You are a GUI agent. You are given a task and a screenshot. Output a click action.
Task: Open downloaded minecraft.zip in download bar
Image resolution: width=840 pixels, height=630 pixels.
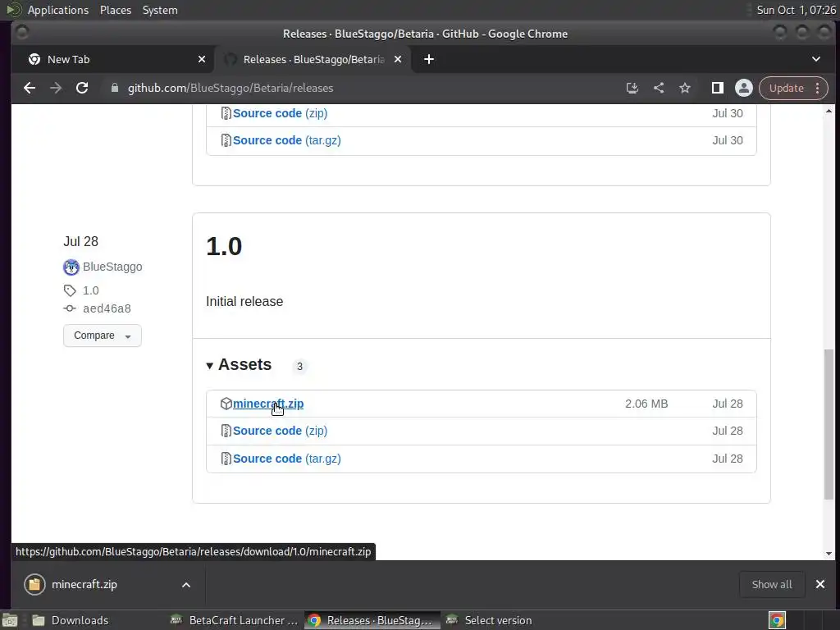coord(84,584)
